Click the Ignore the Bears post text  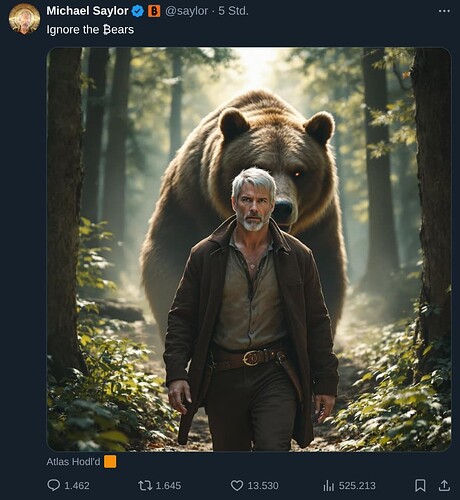point(90,30)
